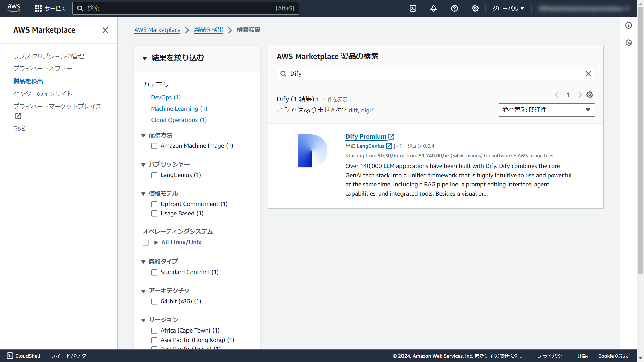Tick the Usage Based pricing checkbox
Viewport: 644px width, 362px height.
154,214
